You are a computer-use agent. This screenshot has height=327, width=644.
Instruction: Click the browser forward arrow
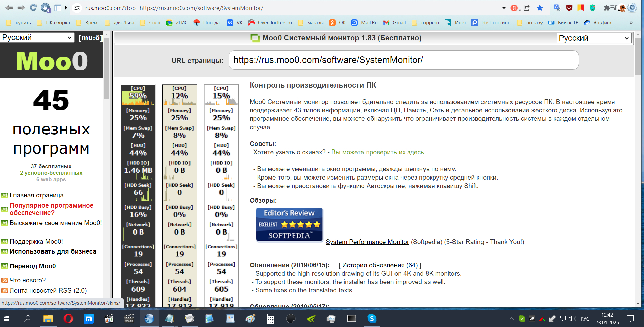(x=21, y=8)
